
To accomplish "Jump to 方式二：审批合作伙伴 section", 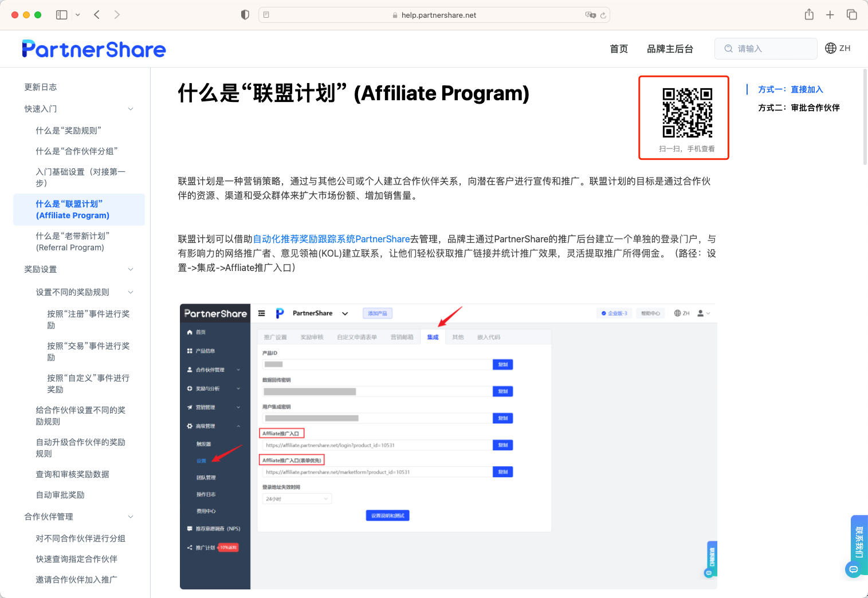I will point(799,108).
